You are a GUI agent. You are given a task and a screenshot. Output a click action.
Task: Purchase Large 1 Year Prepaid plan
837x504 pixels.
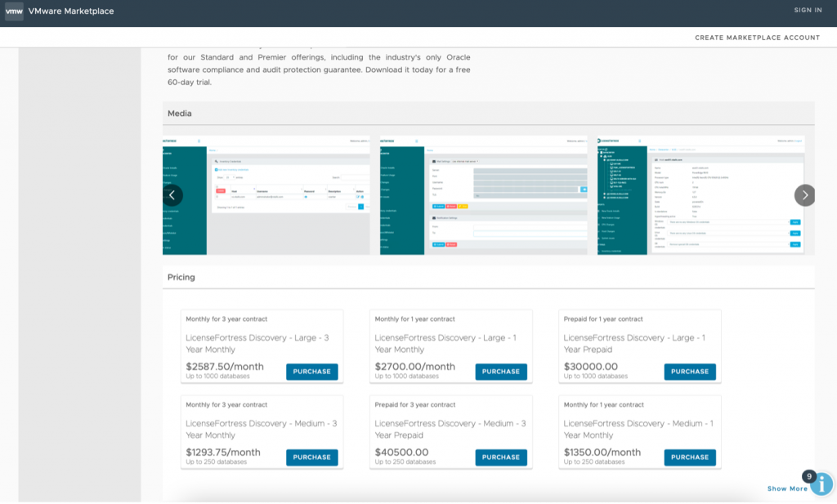pyautogui.click(x=690, y=372)
